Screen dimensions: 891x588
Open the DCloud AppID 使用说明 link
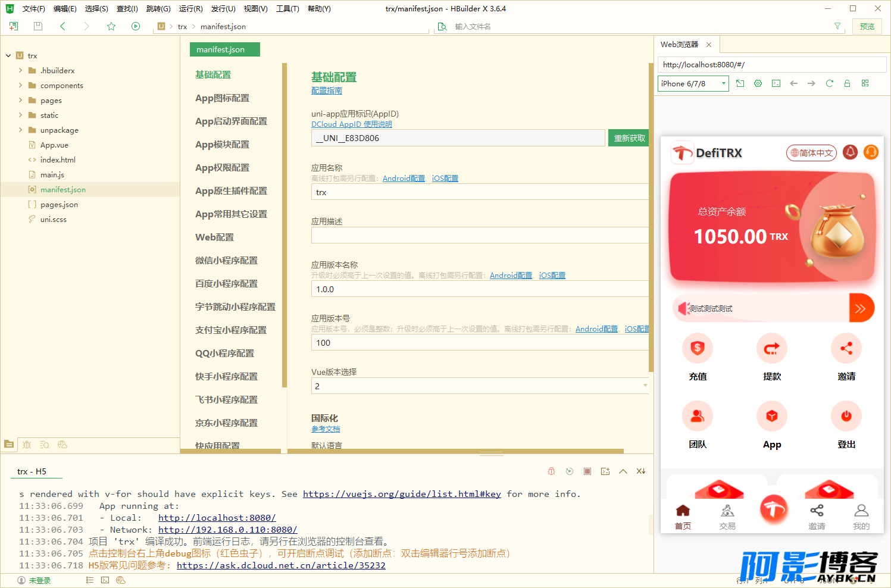(352, 124)
